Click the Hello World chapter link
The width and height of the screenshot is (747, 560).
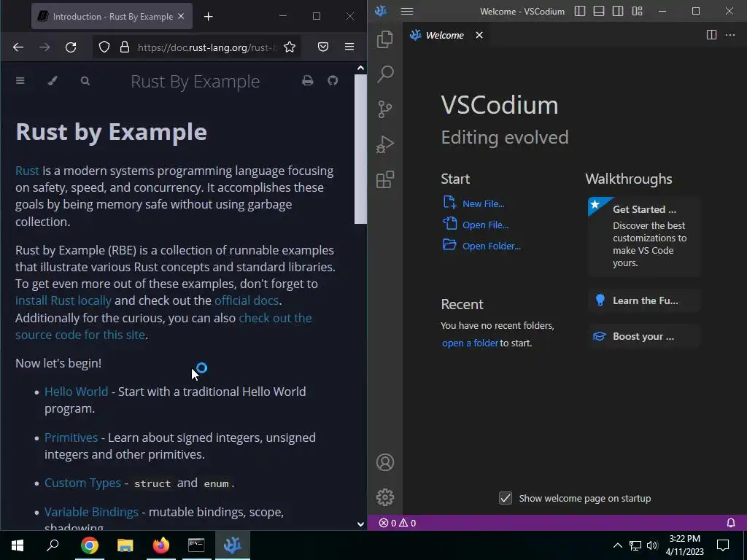click(76, 392)
